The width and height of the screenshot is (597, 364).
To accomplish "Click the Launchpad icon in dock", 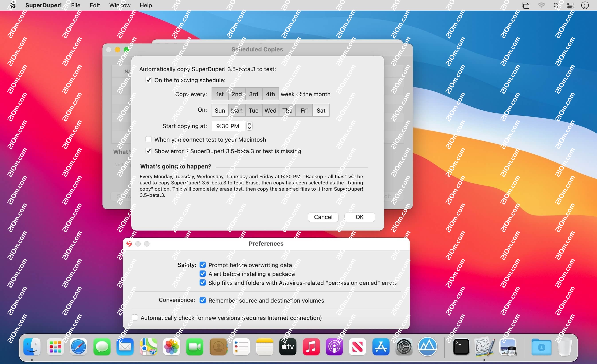I will pos(55,347).
